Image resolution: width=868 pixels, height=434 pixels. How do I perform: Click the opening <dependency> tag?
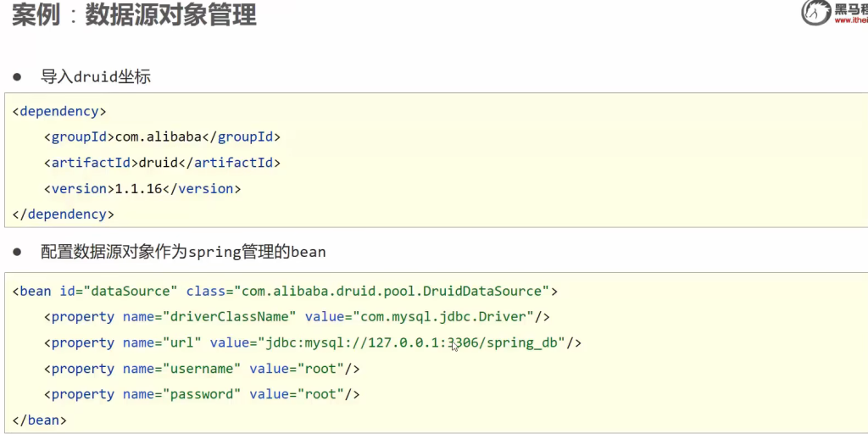[59, 111]
